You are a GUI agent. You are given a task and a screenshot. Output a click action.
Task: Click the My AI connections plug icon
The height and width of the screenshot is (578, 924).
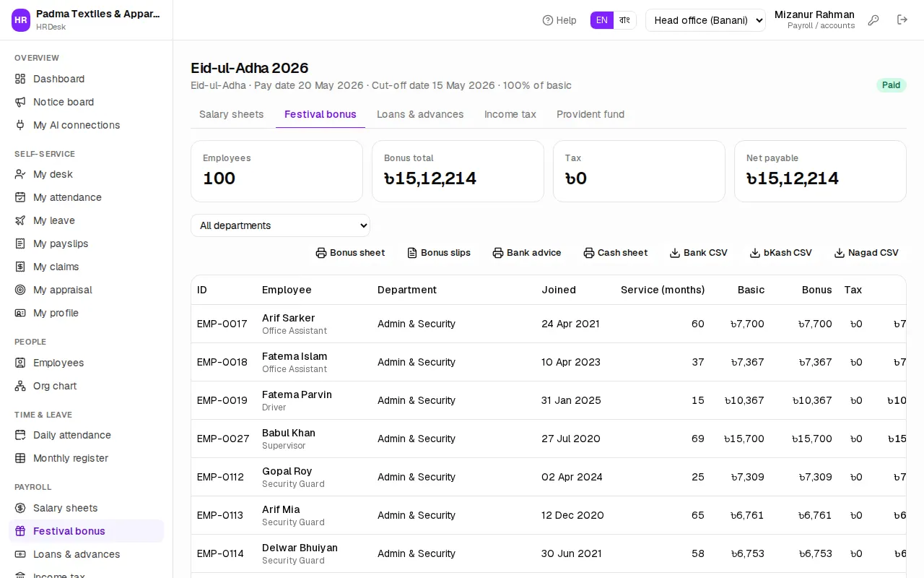[x=20, y=125]
